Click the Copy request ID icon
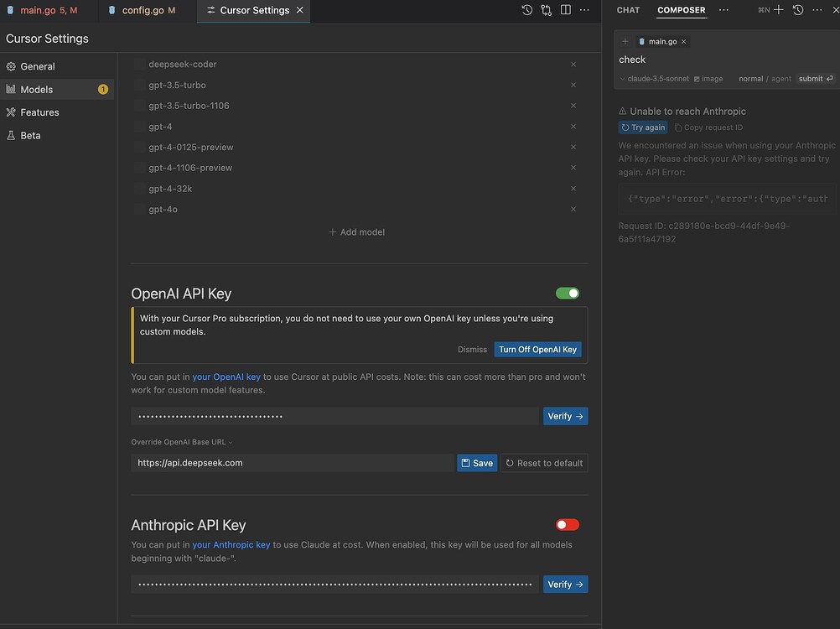The image size is (840, 629). (x=677, y=127)
